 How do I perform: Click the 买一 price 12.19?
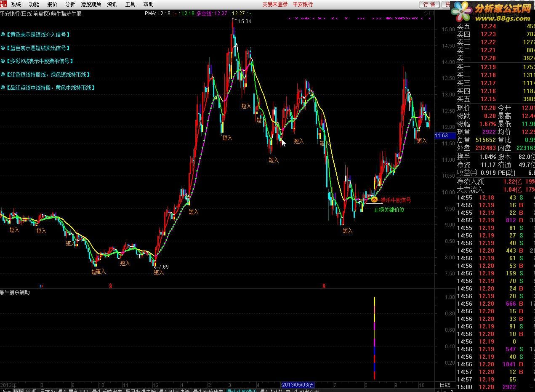click(x=488, y=67)
